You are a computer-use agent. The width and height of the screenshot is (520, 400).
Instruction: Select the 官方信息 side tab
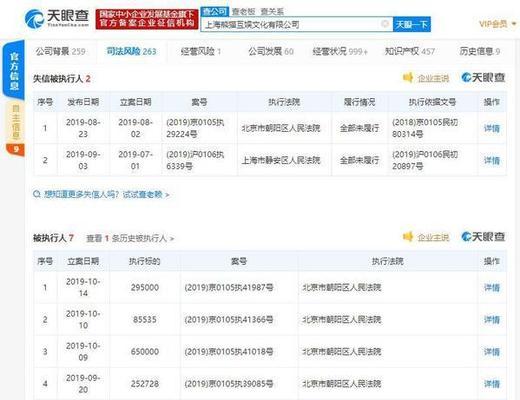coord(14,71)
